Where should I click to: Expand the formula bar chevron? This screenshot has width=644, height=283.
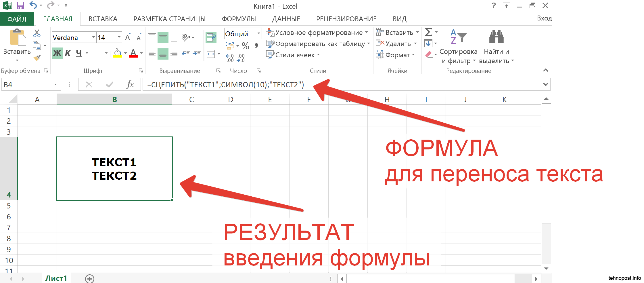545,85
